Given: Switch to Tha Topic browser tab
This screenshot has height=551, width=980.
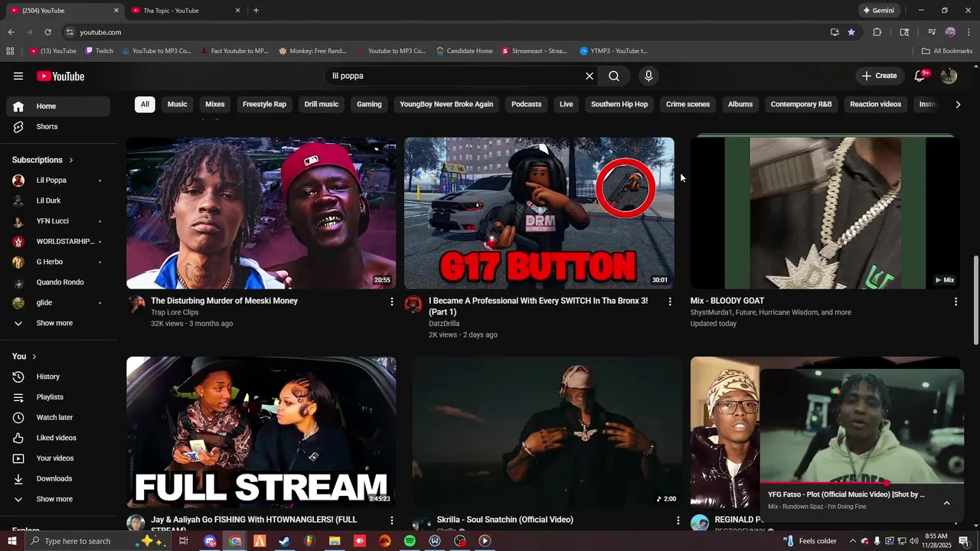Looking at the screenshot, I should point(185,11).
